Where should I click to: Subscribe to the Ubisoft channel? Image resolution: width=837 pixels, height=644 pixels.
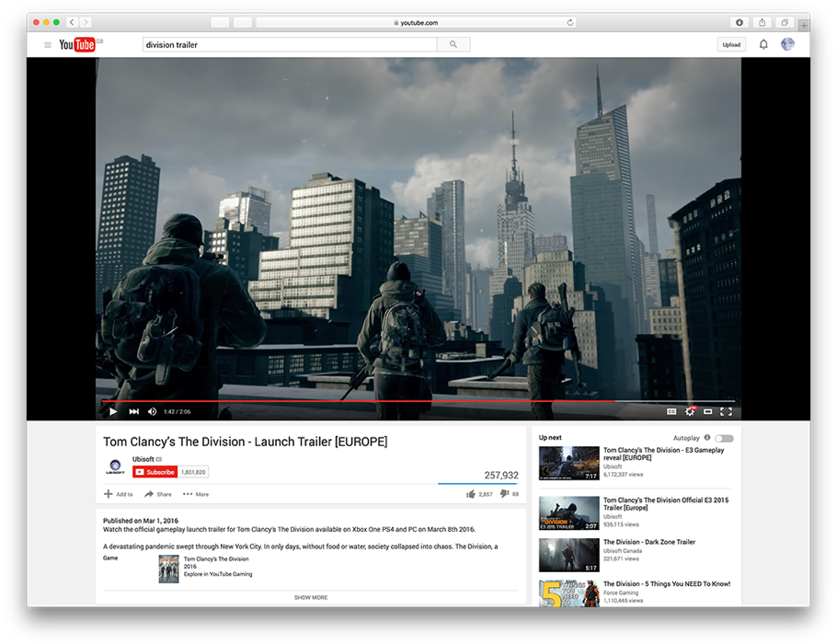coord(155,472)
